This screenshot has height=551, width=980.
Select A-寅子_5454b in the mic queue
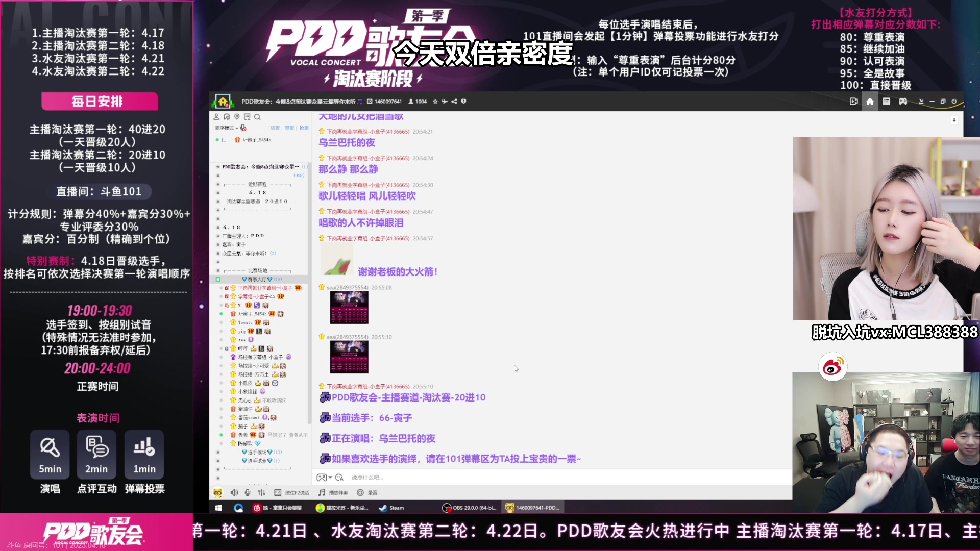pyautogui.click(x=256, y=140)
